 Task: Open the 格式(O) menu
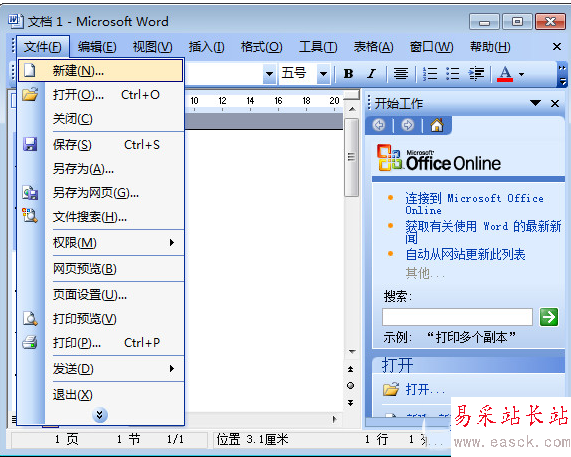pyautogui.click(x=261, y=47)
